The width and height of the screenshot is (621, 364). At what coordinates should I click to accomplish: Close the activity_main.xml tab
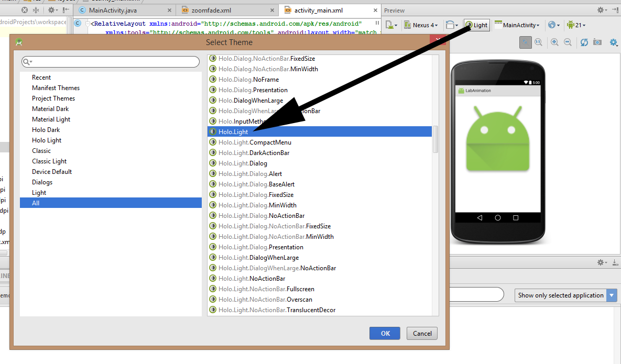(375, 10)
